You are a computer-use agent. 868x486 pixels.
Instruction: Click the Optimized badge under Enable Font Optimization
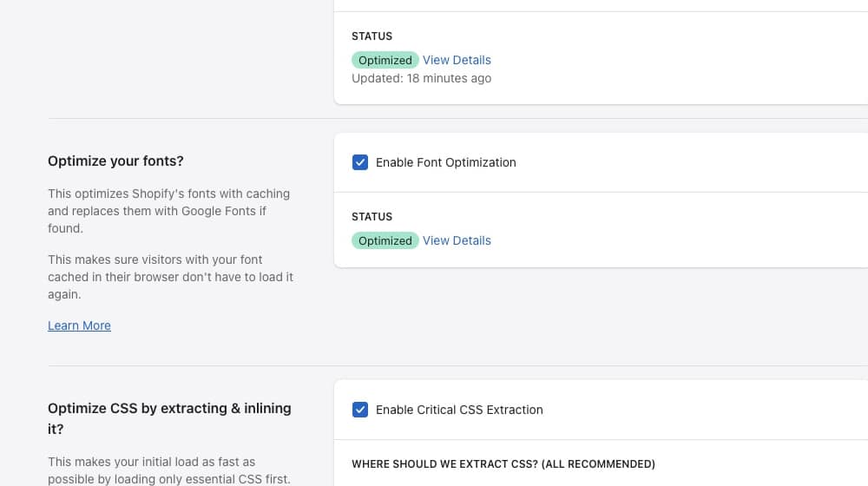pos(385,240)
